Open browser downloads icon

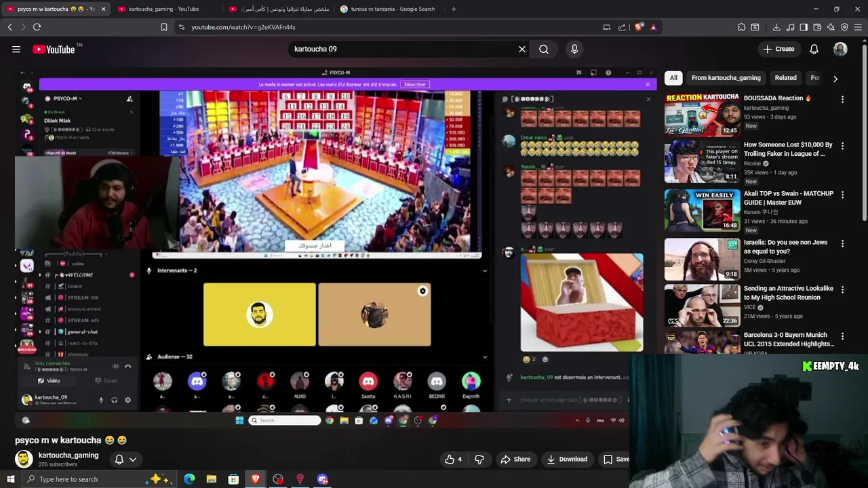pos(776,27)
